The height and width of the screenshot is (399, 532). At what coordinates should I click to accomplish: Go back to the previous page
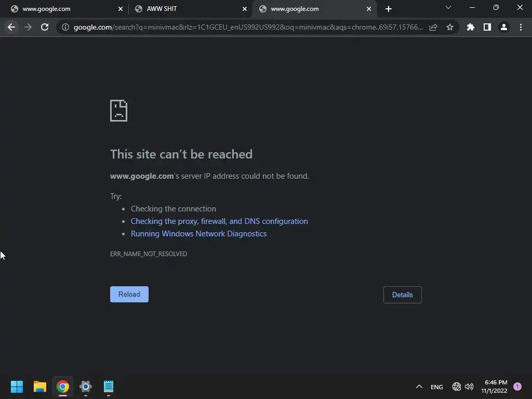[x=11, y=27]
